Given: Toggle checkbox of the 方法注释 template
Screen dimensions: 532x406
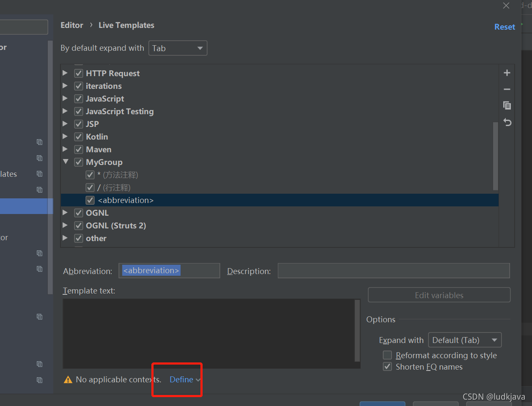Looking at the screenshot, I should [x=90, y=175].
